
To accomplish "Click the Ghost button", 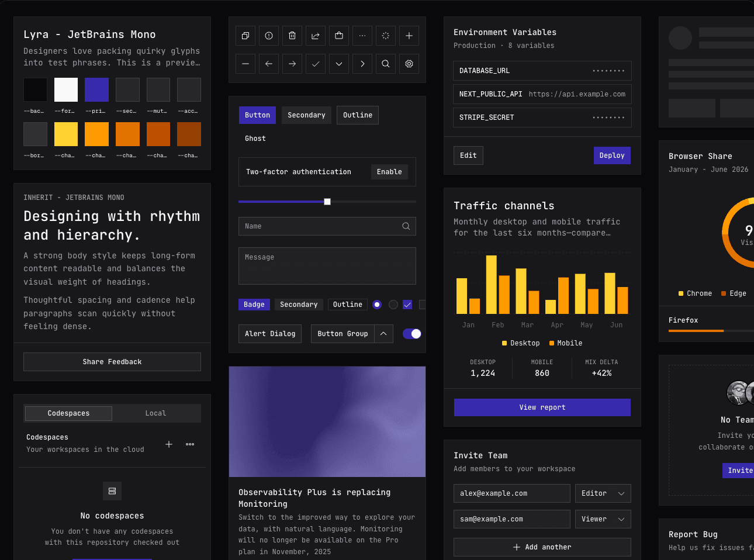I will pyautogui.click(x=255, y=139).
